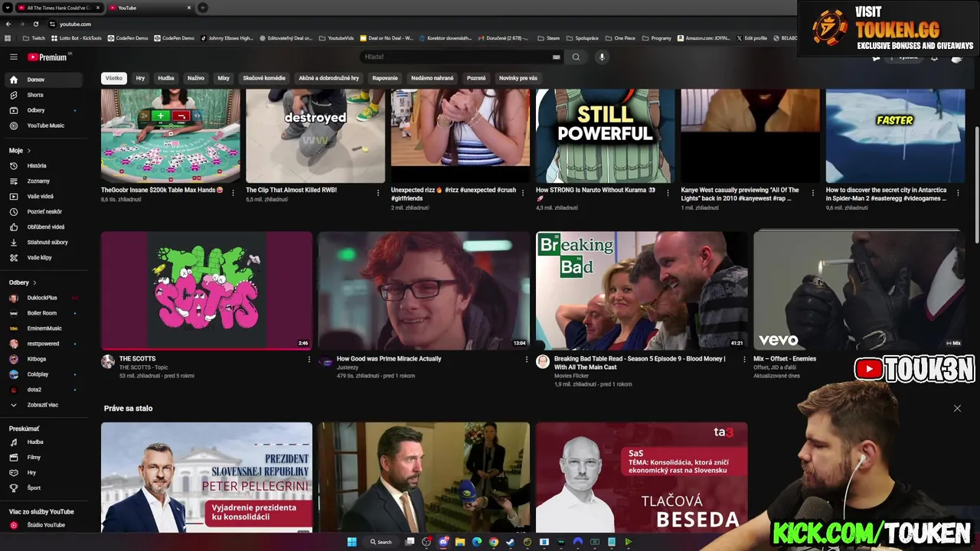Click the search magnifier button
This screenshot has height=551, width=980.
(x=576, y=57)
